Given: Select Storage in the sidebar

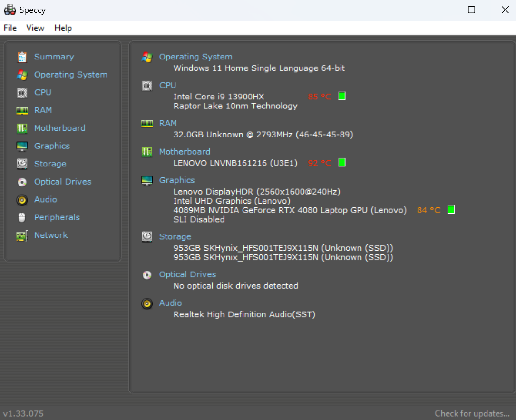Looking at the screenshot, I should pos(50,164).
